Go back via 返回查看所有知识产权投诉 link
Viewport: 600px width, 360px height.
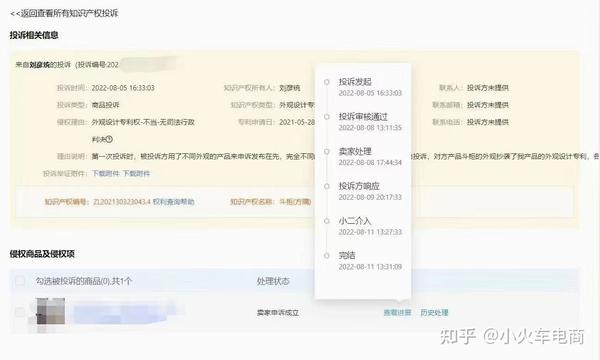coord(64,13)
